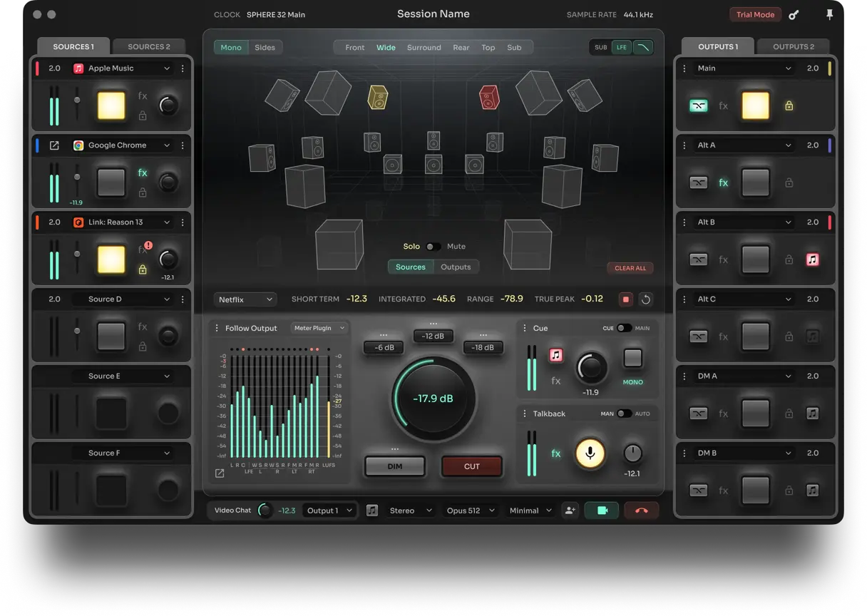Click the CLEAR ALL button
Viewport: 867px width, 616px height.
tap(630, 268)
